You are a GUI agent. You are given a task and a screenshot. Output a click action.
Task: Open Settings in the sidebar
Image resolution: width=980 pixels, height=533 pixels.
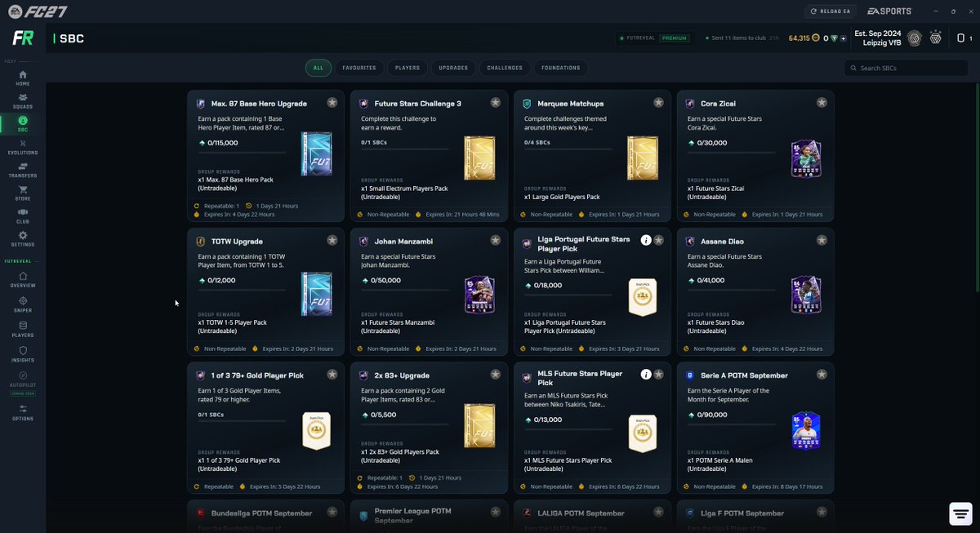pyautogui.click(x=23, y=238)
